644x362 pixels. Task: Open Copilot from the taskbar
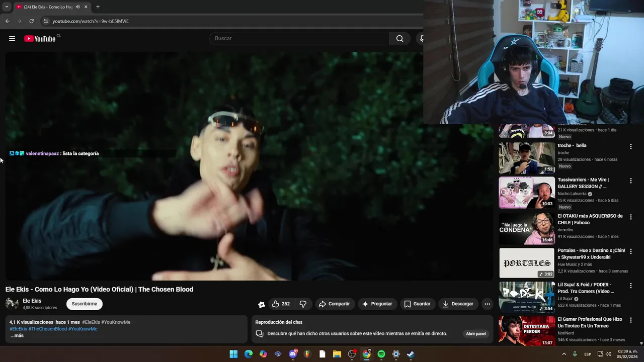pos(263,354)
